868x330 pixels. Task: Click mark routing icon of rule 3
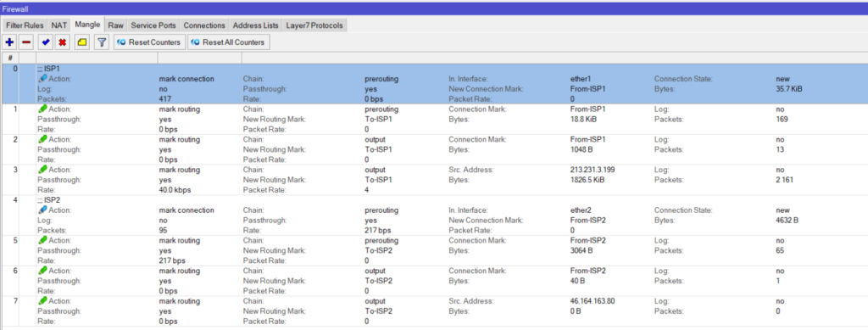42,170
